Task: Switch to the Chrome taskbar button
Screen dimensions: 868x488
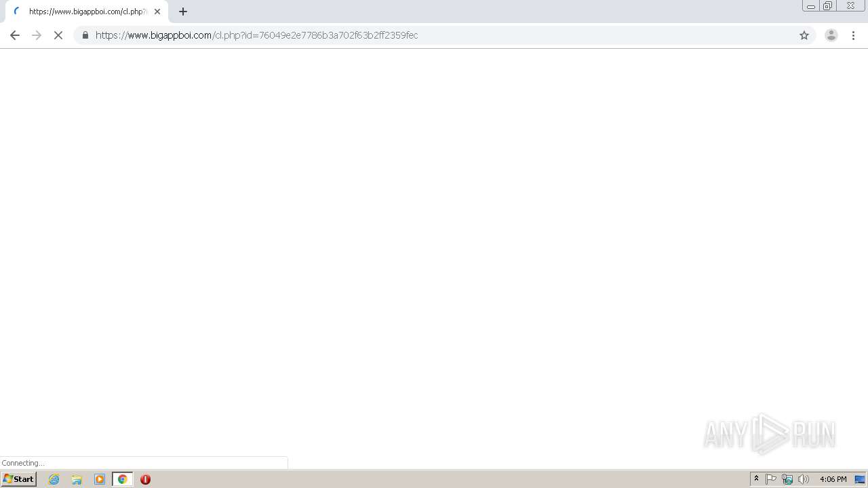Action: tap(123, 479)
